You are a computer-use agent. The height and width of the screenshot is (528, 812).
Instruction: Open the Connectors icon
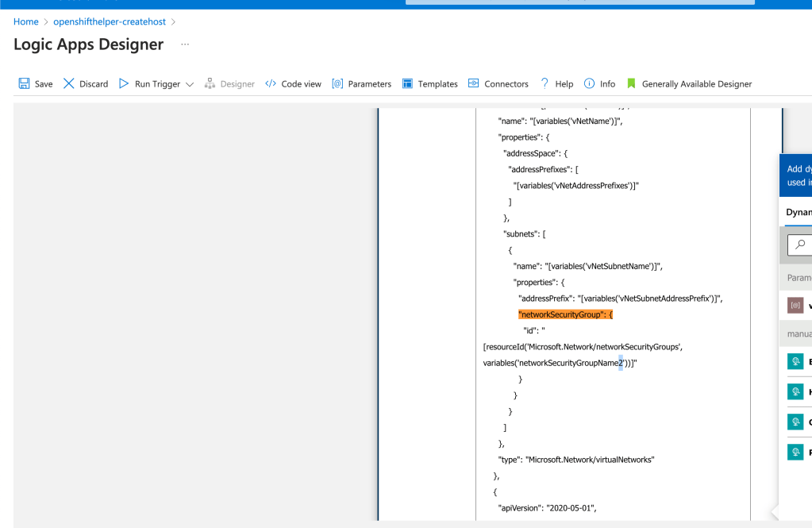[473, 83]
